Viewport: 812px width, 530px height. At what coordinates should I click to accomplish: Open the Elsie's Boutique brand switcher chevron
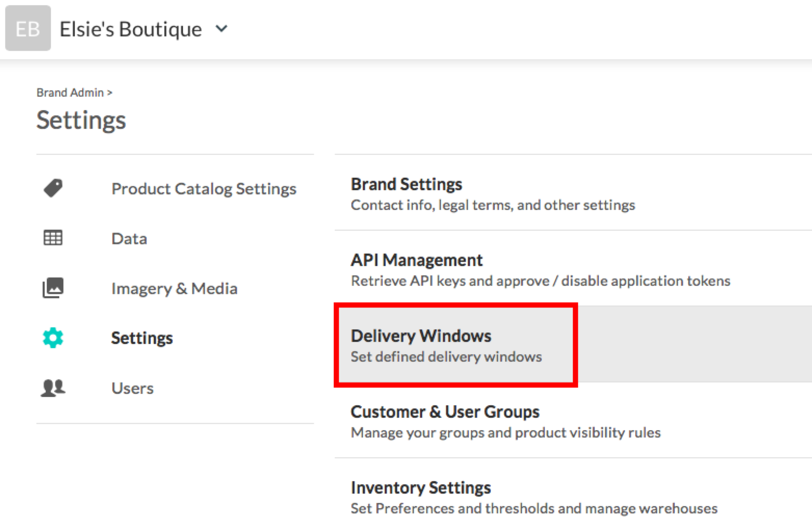click(x=220, y=29)
